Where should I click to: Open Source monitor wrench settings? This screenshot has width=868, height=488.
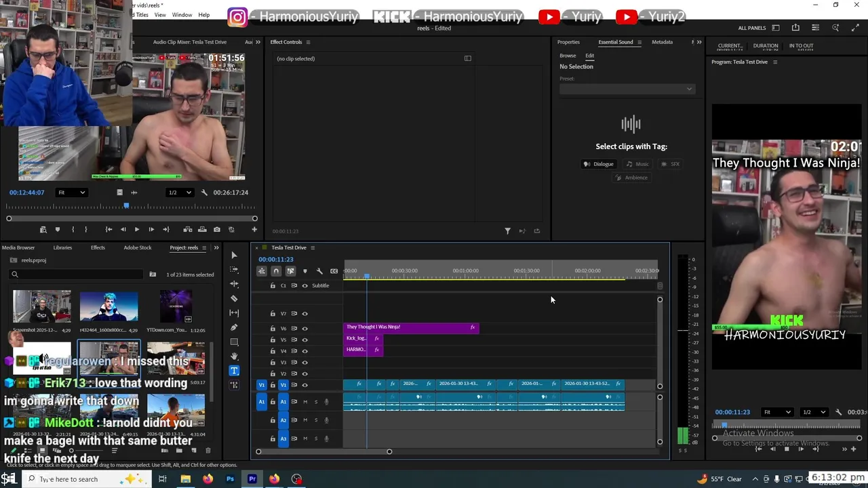point(204,192)
